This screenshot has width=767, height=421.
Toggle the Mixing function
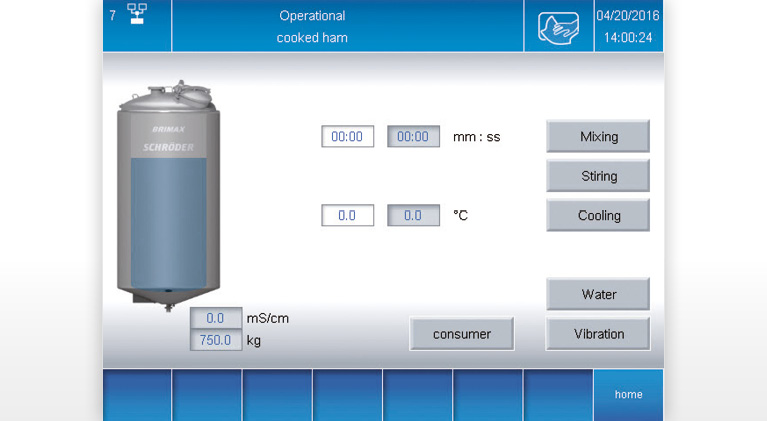tap(598, 136)
